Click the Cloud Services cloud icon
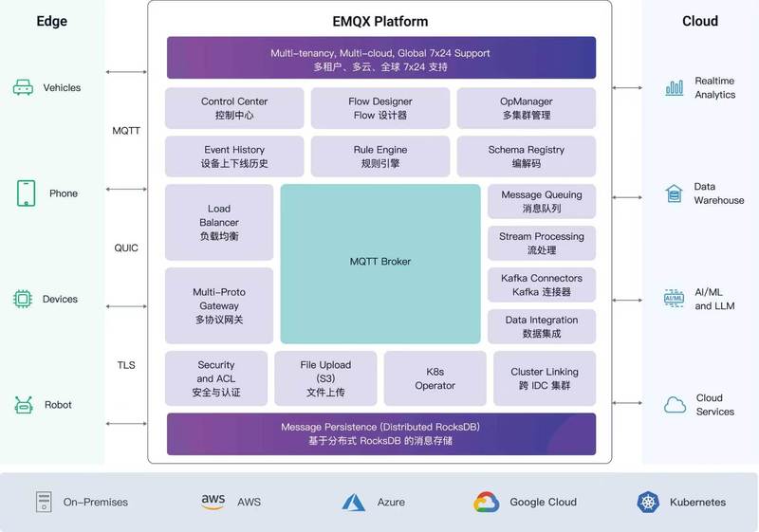 tap(675, 404)
